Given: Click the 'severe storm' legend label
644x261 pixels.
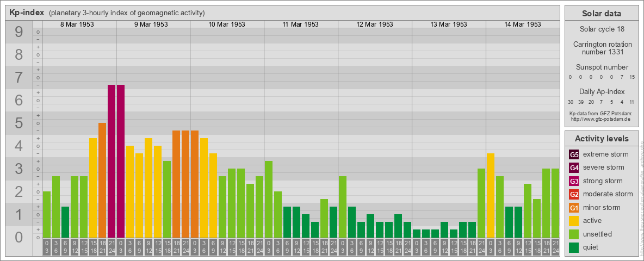Looking at the screenshot, I should point(603,167).
